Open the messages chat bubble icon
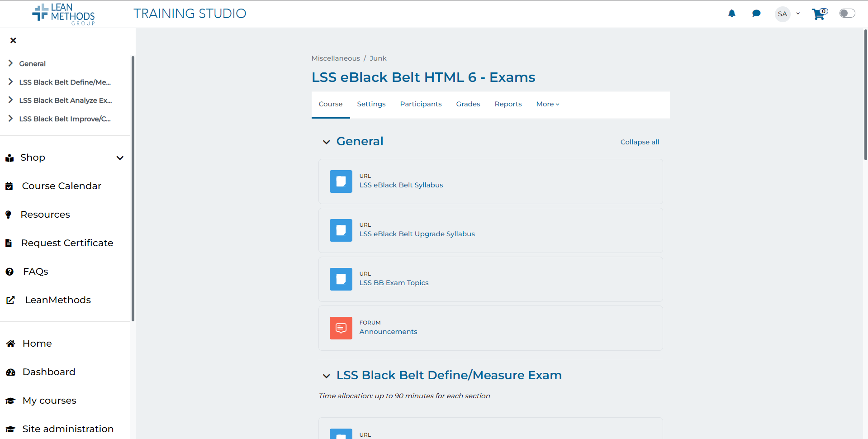868x439 pixels. (x=756, y=14)
